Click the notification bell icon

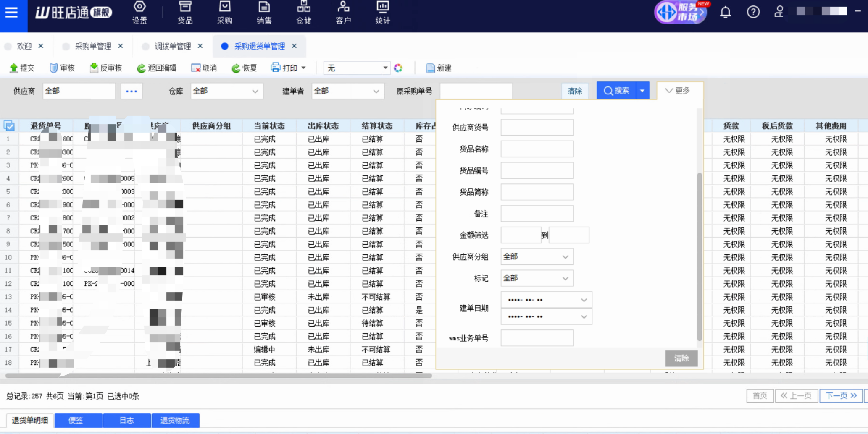pyautogui.click(x=725, y=12)
